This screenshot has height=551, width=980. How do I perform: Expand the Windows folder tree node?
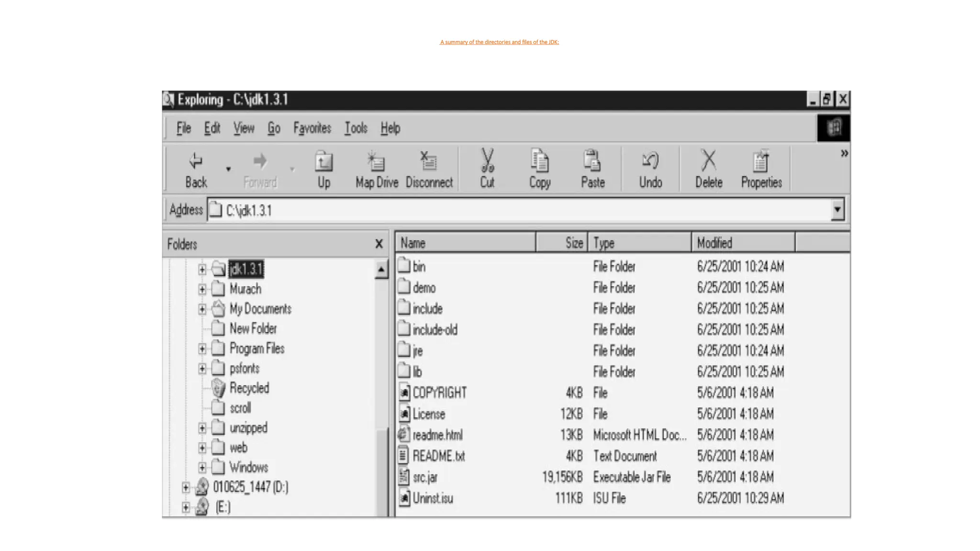click(x=202, y=468)
